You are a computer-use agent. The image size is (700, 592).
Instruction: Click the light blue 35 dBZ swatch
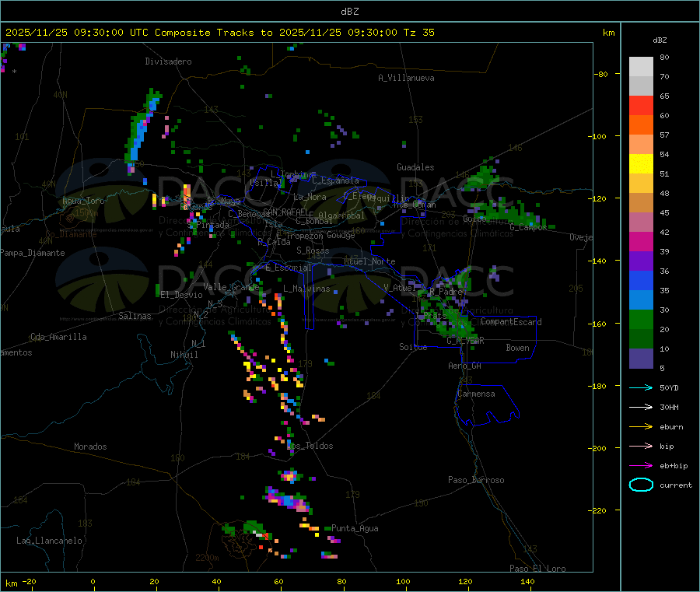coord(641,300)
